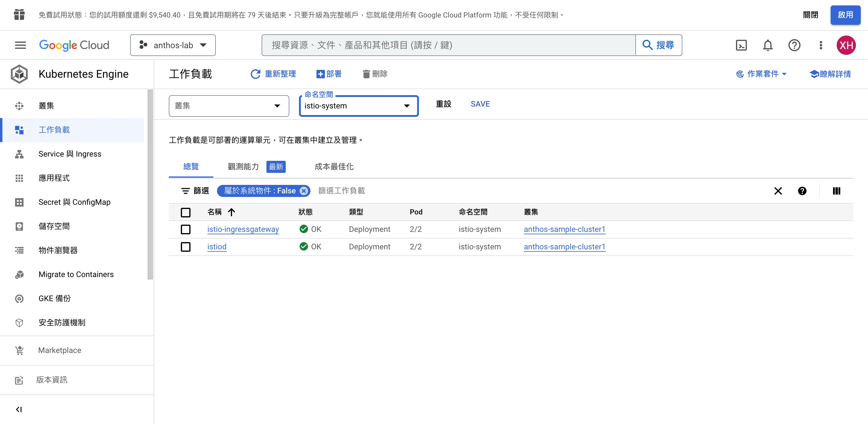Open the notifications bell
Image resolution: width=868 pixels, height=424 pixels.
(x=768, y=45)
